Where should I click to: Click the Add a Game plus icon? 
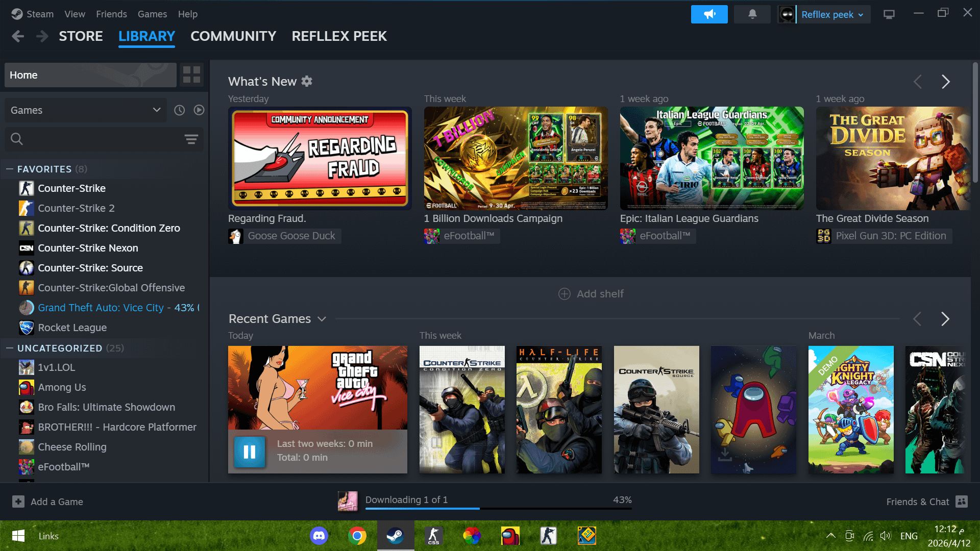(18, 502)
